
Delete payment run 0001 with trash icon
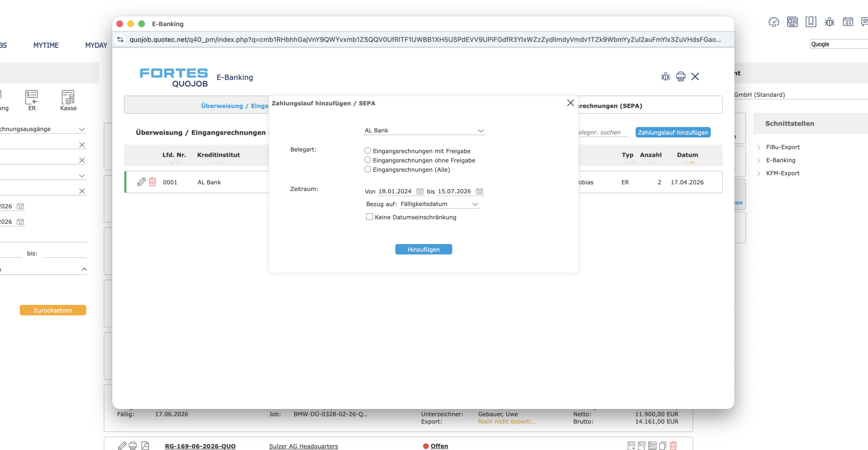pos(153,182)
